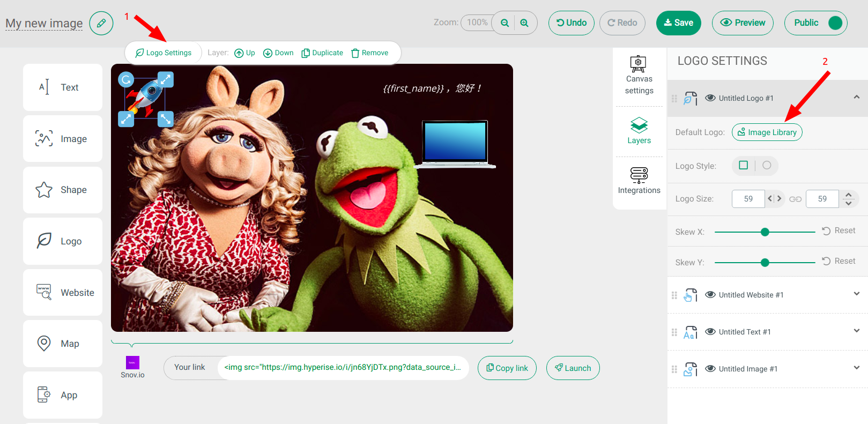The width and height of the screenshot is (868, 424).
Task: Grab the drag handle of Untitled Website #1
Action: pos(674,295)
